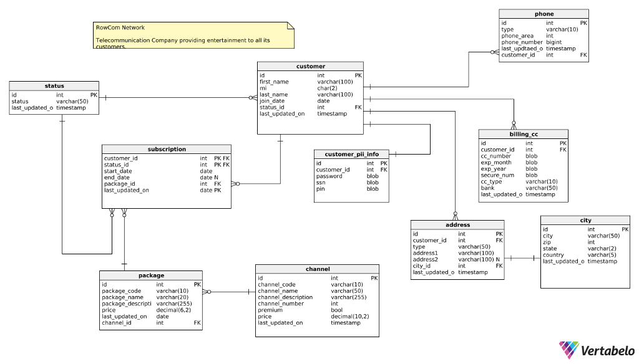Select the package table header
Screen dimensions: 639x364
pyautogui.click(x=150, y=275)
